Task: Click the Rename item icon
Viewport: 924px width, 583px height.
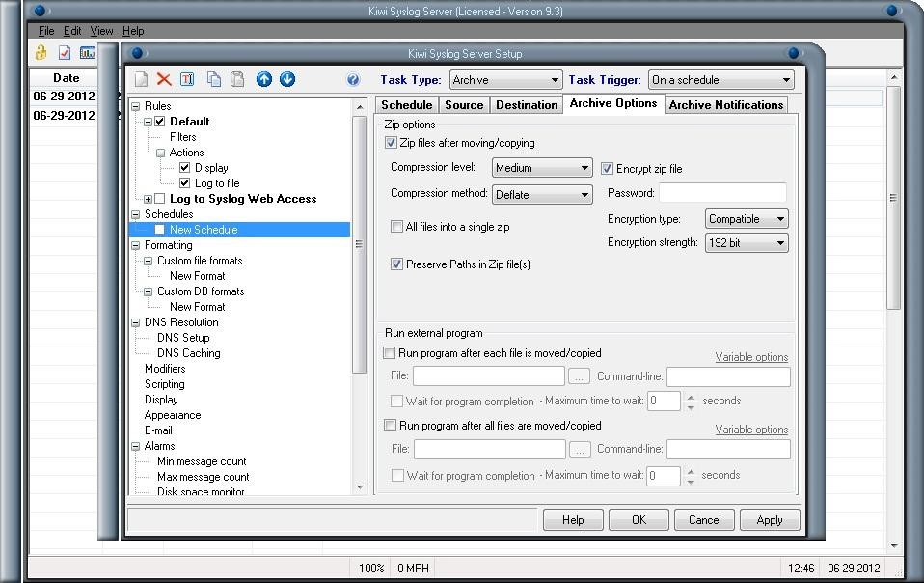Action: coord(187,80)
